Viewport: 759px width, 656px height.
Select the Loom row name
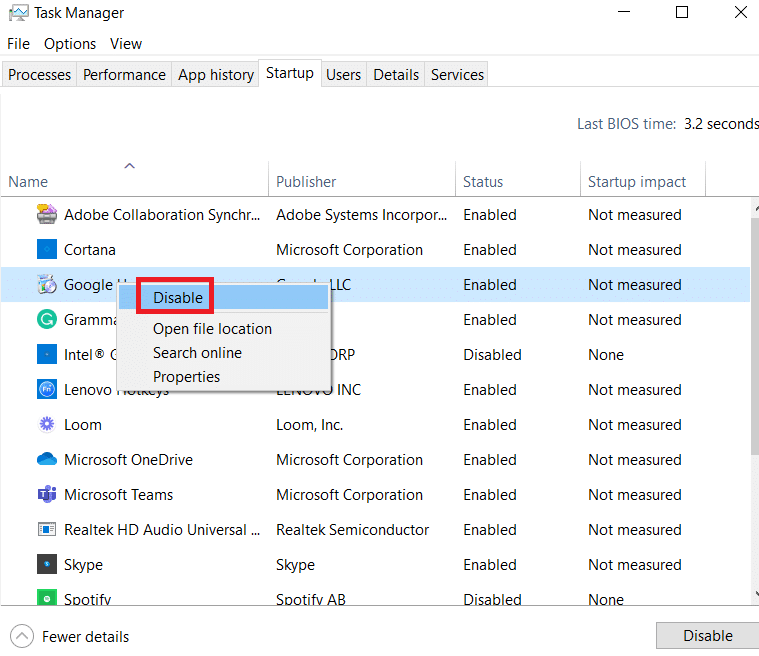(83, 425)
